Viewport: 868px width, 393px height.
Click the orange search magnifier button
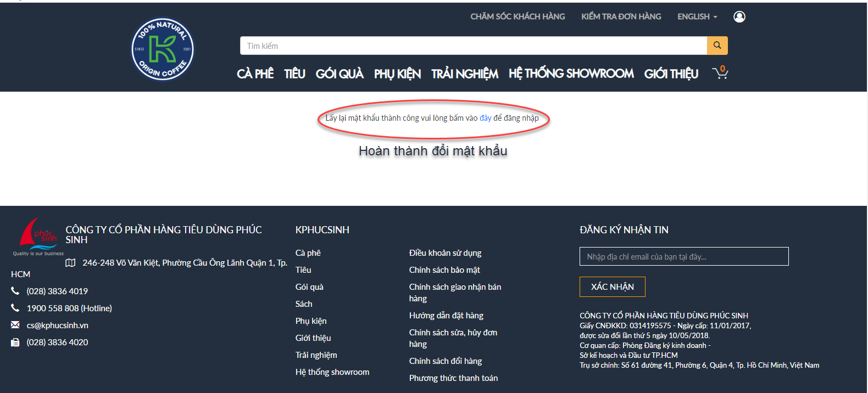pyautogui.click(x=717, y=46)
